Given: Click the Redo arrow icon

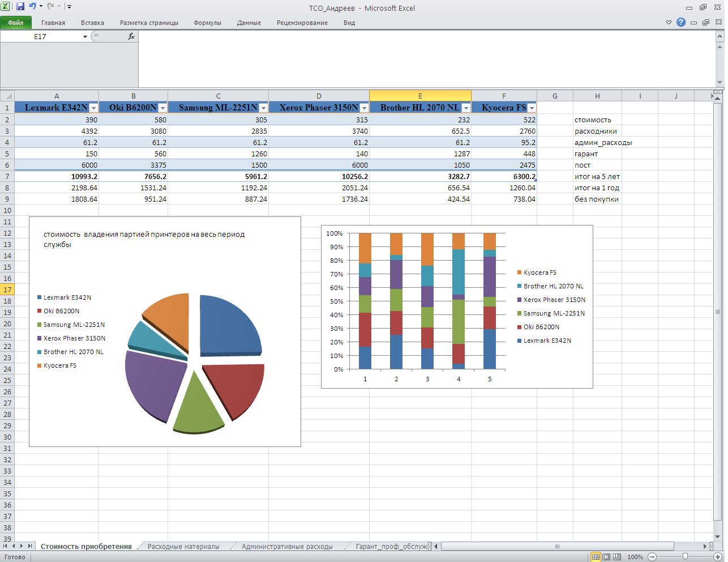Looking at the screenshot, I should coord(50,6).
